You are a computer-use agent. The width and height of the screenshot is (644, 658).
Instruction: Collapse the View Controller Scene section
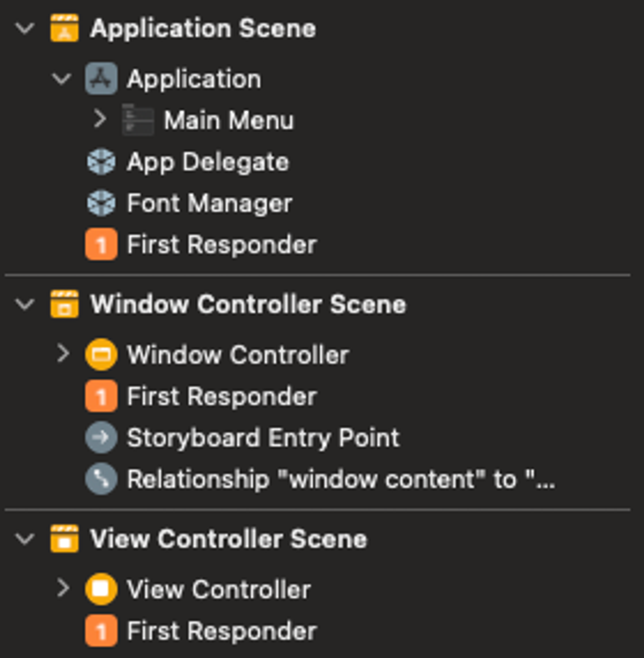[25, 539]
